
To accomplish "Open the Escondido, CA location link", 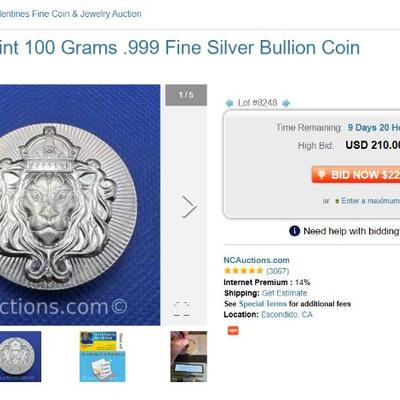I will point(287,314).
